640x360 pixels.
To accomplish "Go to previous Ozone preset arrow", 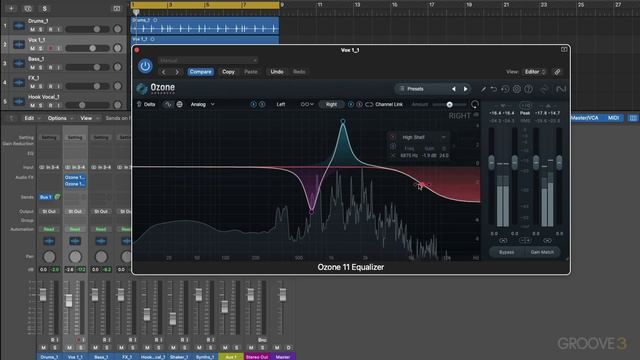I will [453, 89].
